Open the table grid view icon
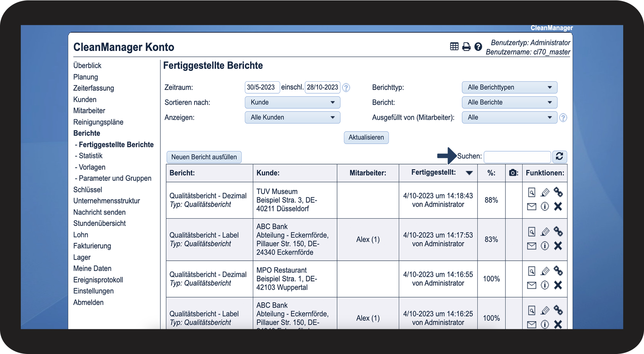Screen dimensions: 644x354 [454, 46]
